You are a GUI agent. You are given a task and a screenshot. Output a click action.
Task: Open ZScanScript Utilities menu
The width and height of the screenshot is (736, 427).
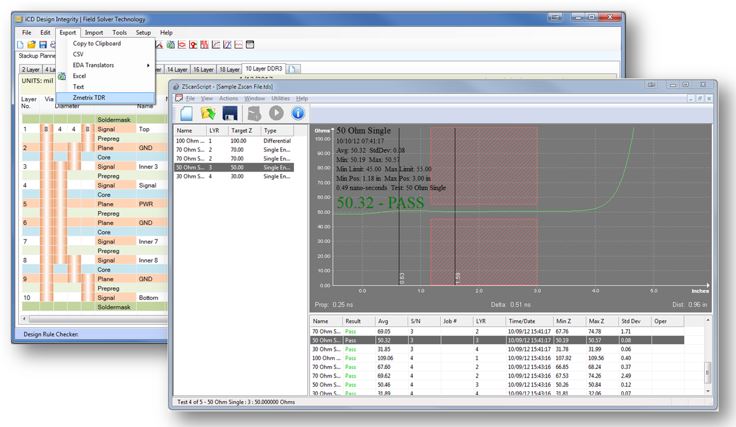coord(281,99)
